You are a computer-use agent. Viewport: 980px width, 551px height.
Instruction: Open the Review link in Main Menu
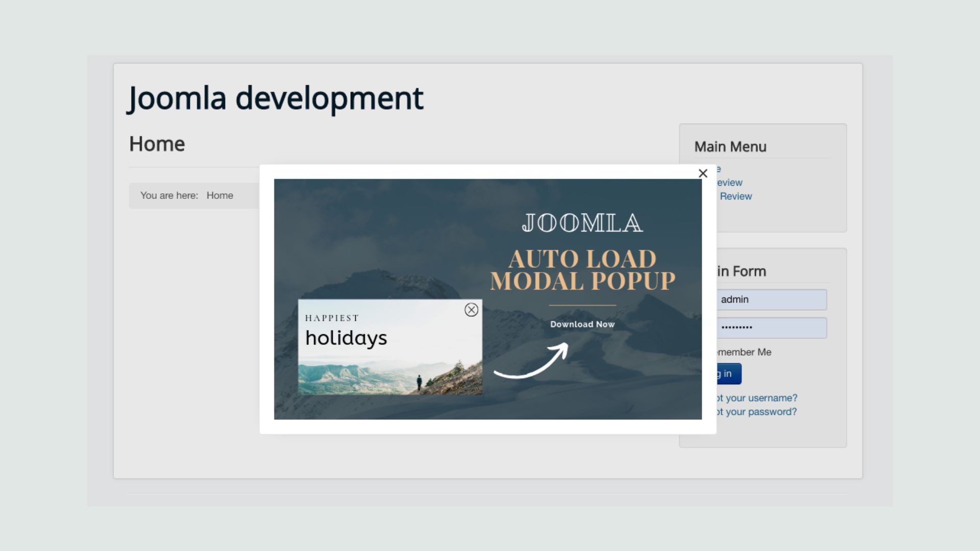[736, 196]
